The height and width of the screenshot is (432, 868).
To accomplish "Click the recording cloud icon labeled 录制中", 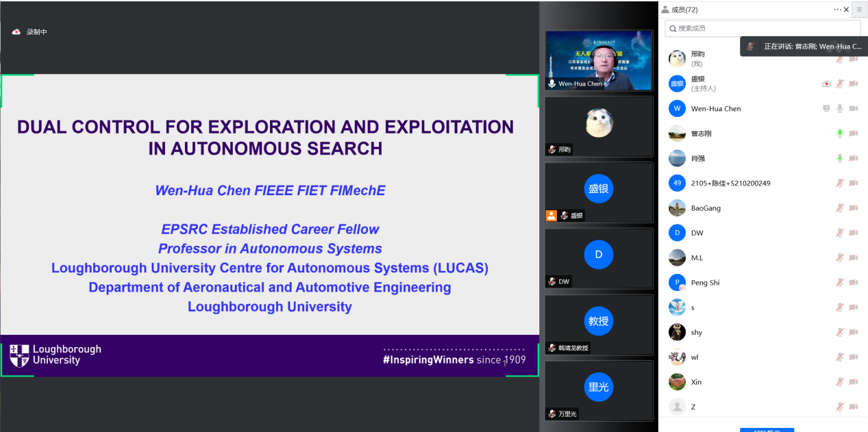I will [16, 32].
